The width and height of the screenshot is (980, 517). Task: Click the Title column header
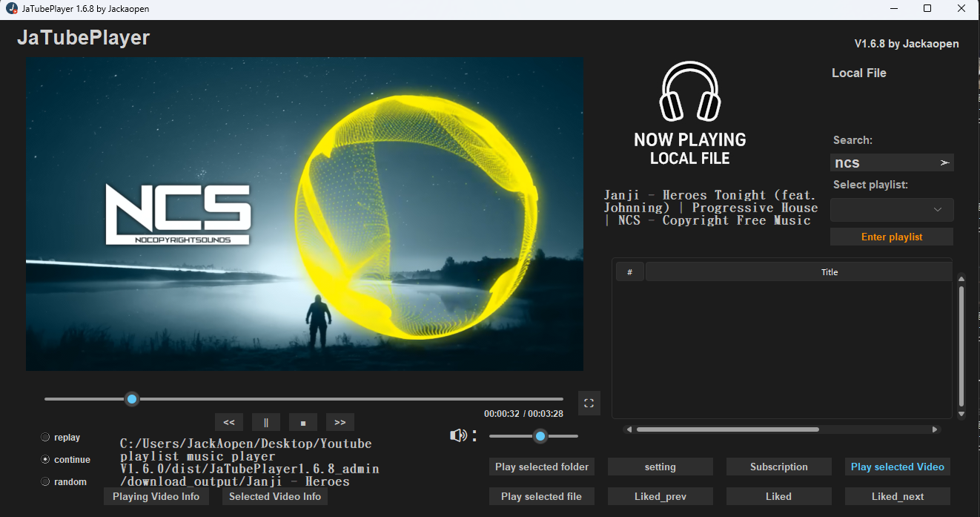799,272
